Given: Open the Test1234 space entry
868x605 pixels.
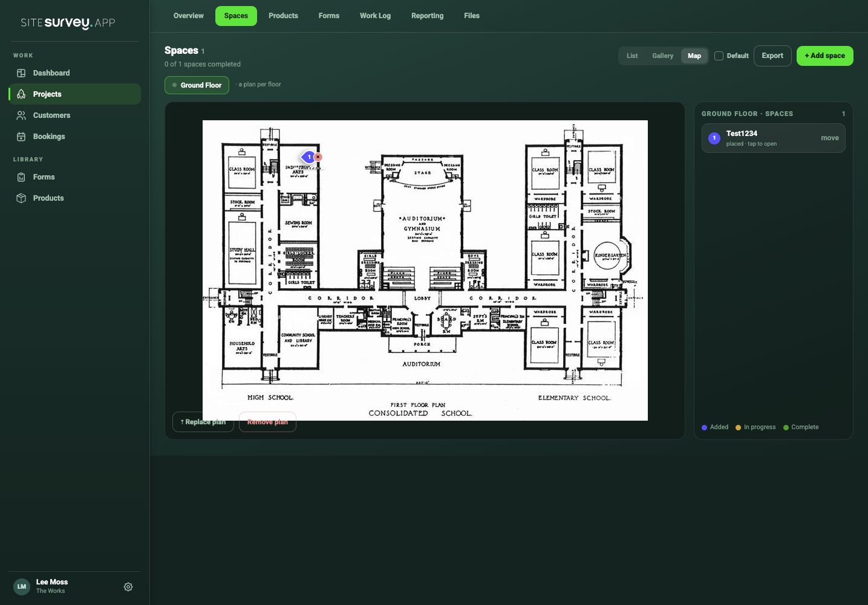Looking at the screenshot, I should [773, 138].
